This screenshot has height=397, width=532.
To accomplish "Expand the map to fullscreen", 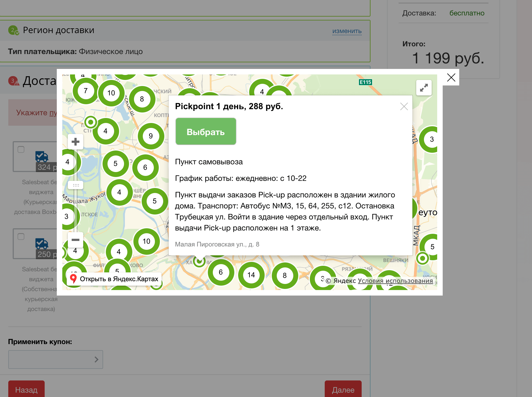I will tap(424, 88).
